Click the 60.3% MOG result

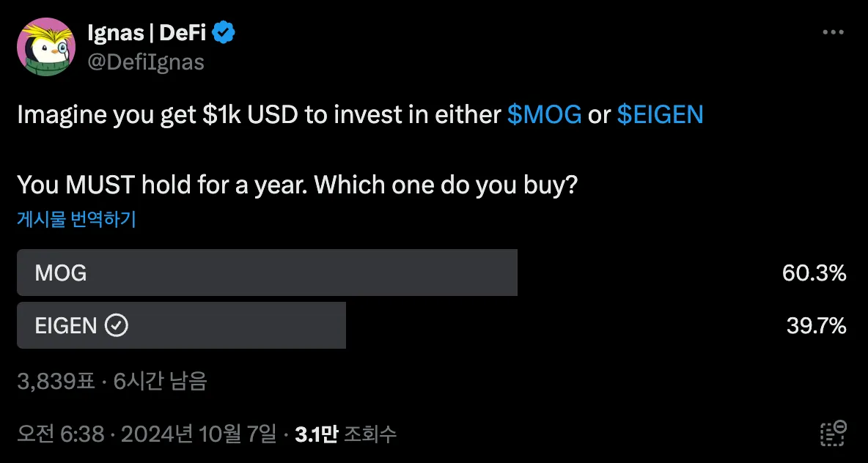click(814, 273)
